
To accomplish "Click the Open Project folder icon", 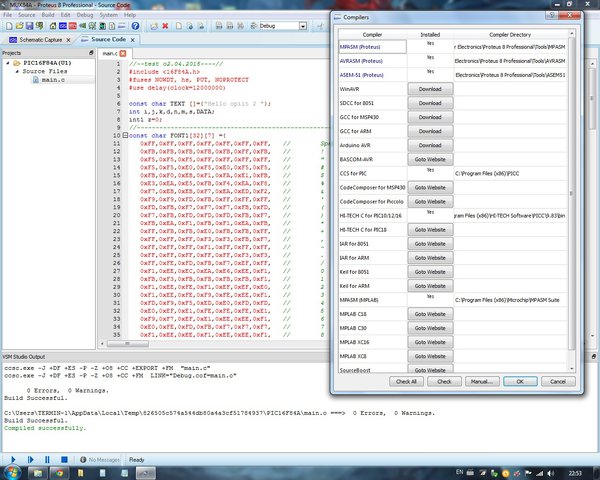I will point(20,26).
